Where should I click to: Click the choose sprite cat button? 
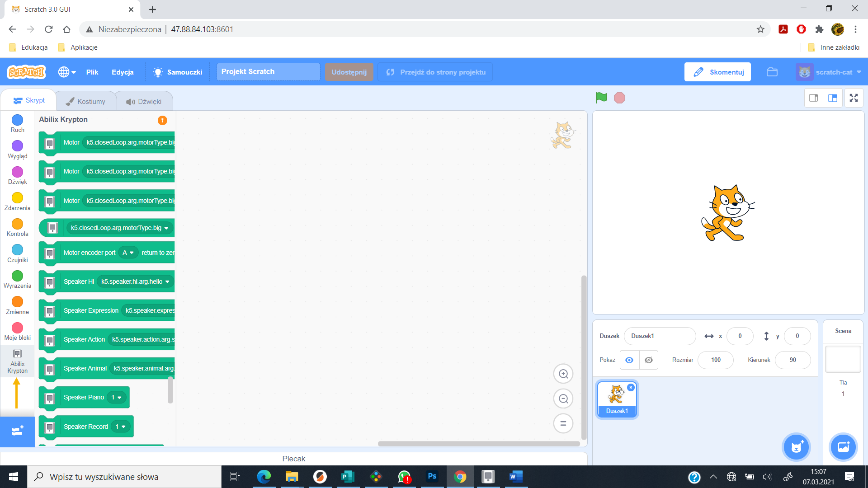click(x=796, y=447)
